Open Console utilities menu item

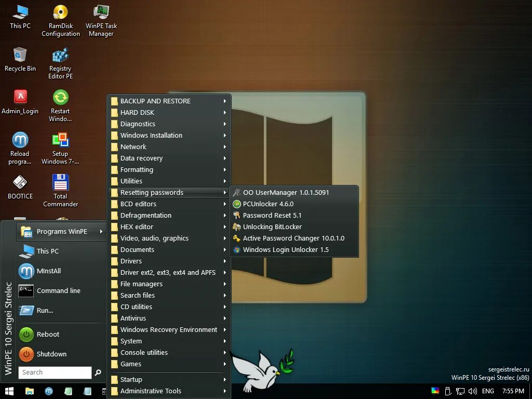[x=169, y=353]
